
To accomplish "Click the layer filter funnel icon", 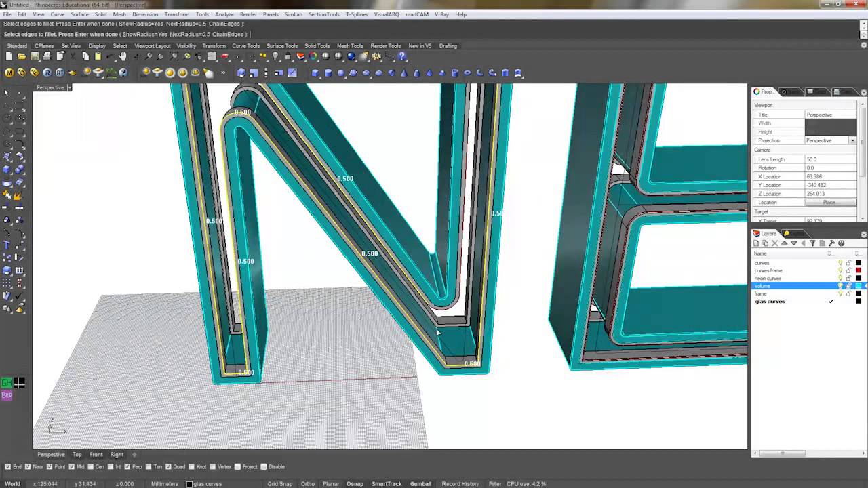I will pos(812,243).
